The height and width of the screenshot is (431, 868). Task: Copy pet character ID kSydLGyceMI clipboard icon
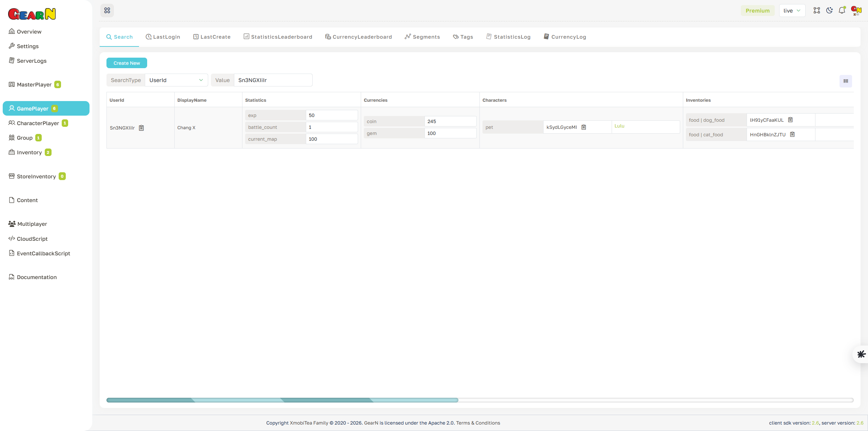pyautogui.click(x=584, y=127)
